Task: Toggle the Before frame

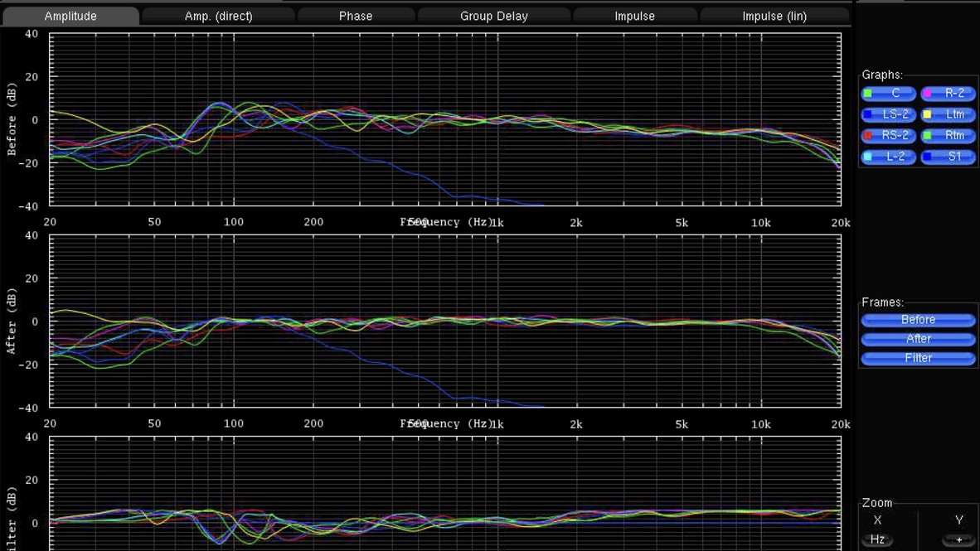Action: [918, 320]
